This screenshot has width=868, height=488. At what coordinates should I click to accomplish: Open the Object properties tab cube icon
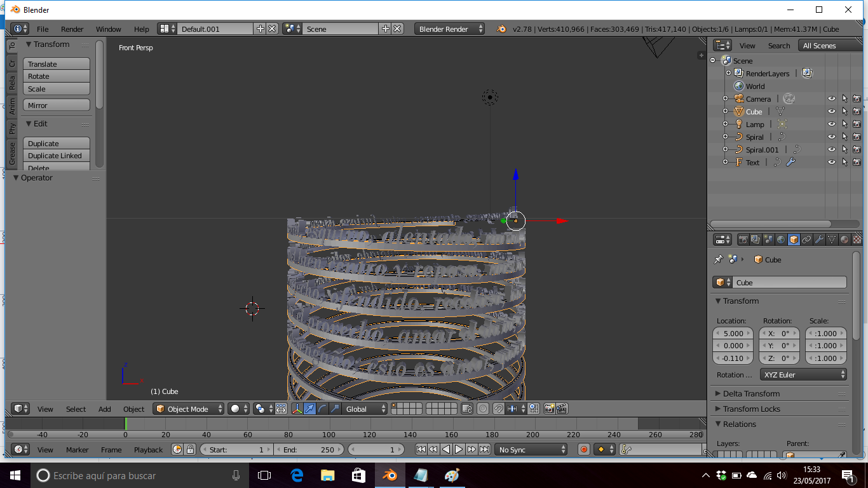click(x=794, y=240)
